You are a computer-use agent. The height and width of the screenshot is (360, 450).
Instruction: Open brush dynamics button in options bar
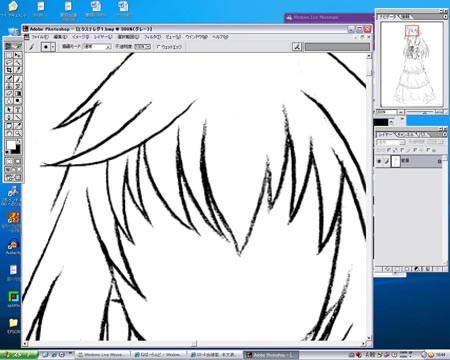pyautogui.click(x=297, y=47)
